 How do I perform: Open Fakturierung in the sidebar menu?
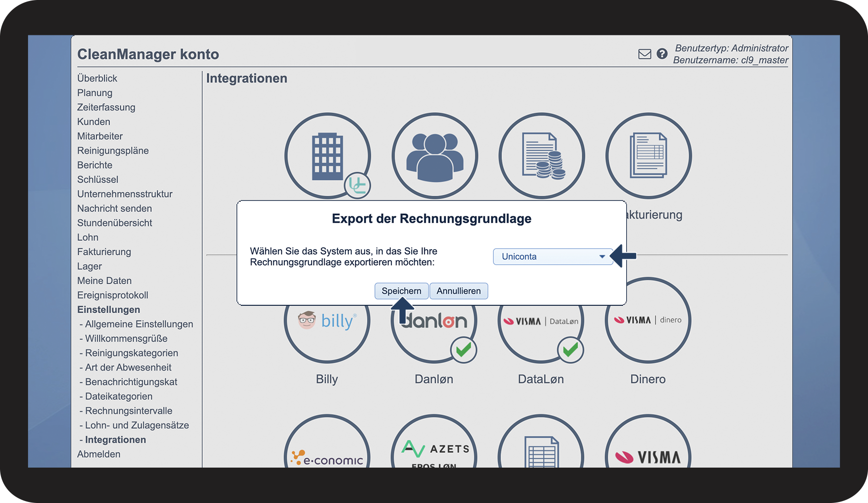[104, 252]
